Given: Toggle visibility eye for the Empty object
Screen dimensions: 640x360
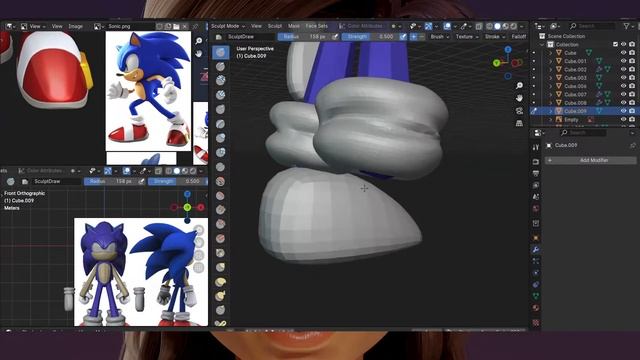Looking at the screenshot, I should 623,120.
